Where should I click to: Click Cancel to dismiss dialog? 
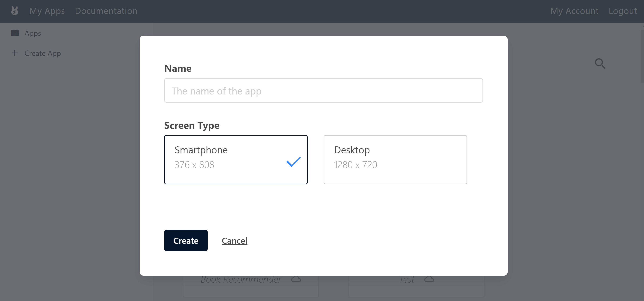234,240
